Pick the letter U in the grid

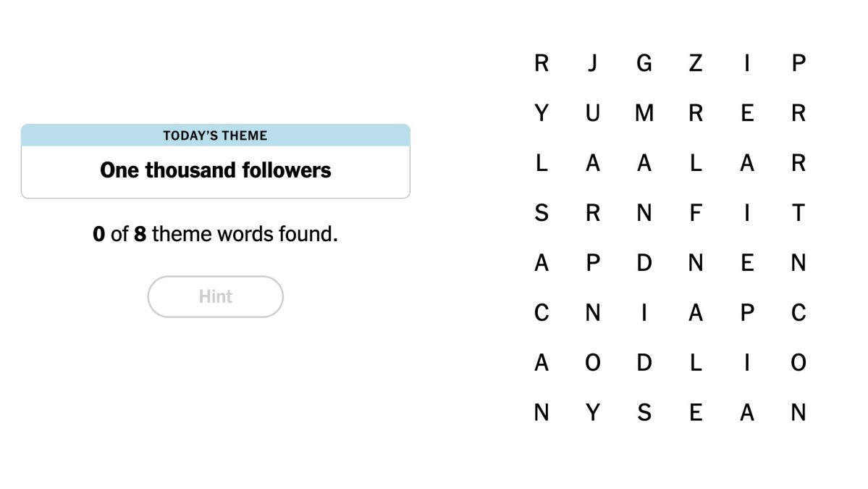tap(592, 113)
